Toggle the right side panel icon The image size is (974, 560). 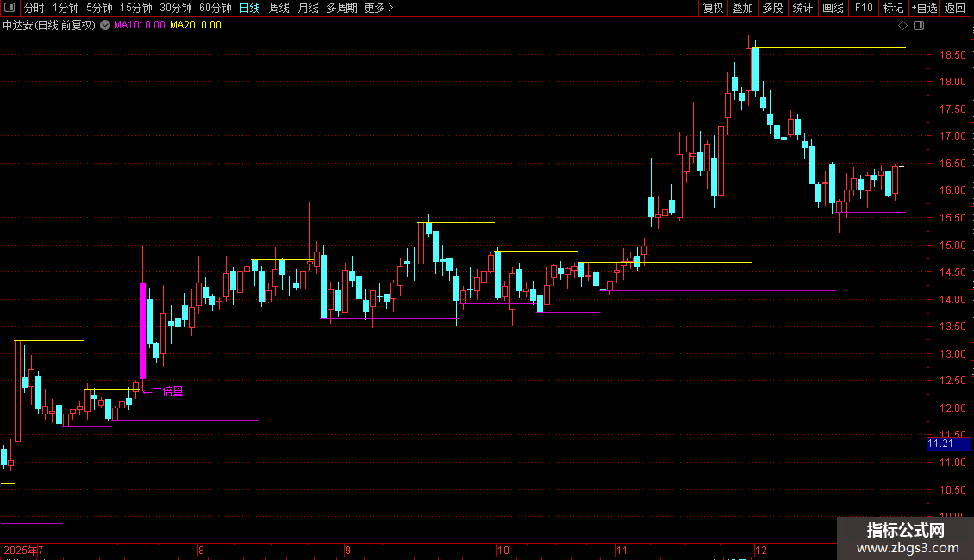point(919,26)
